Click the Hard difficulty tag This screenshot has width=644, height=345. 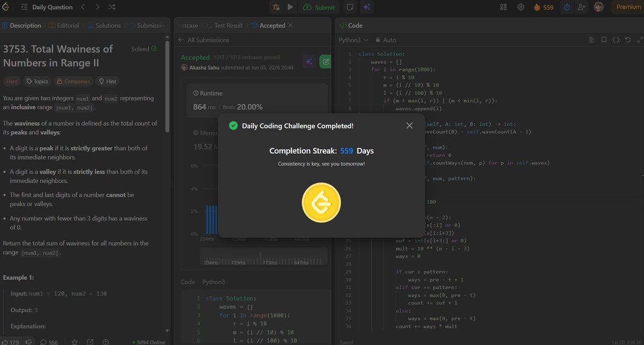pyautogui.click(x=12, y=82)
